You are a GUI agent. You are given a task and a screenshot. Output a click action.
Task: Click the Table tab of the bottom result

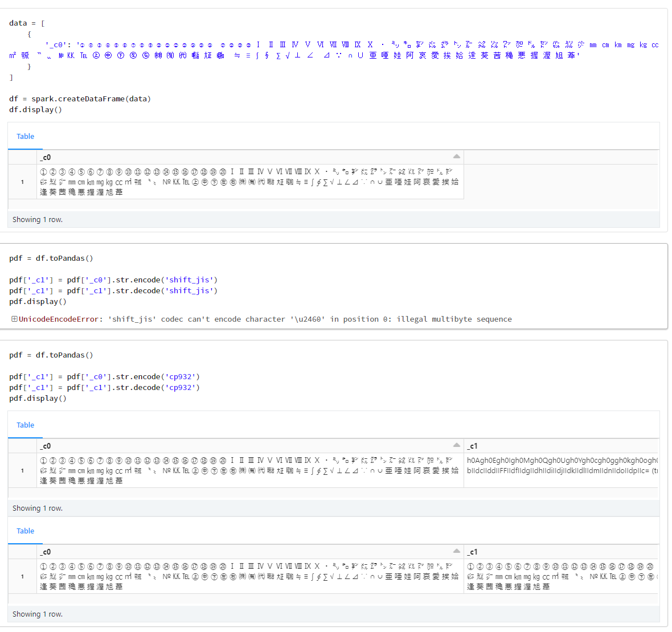pos(25,531)
